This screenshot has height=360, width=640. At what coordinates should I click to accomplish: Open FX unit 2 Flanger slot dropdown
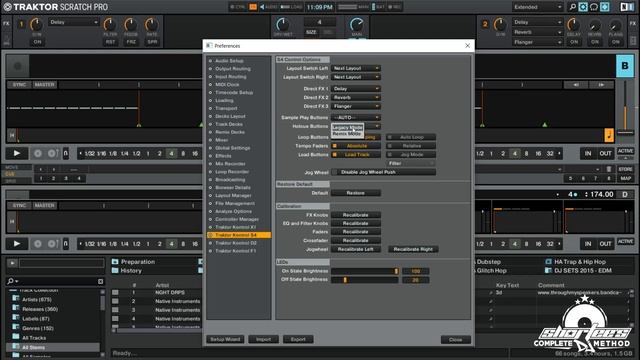point(537,42)
